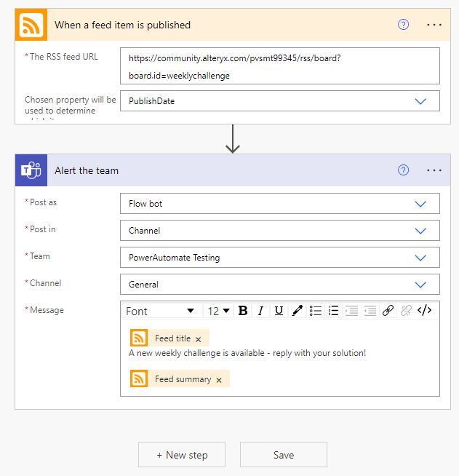Click the 'Team' field label

click(40, 256)
